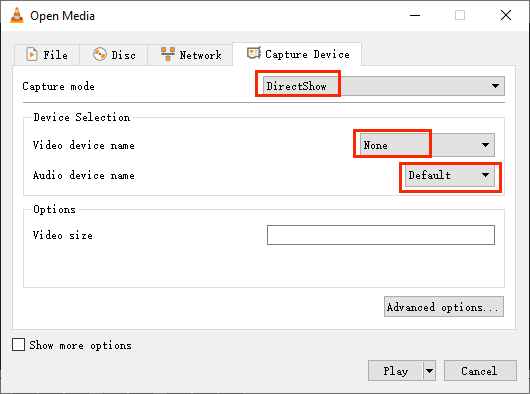Click the 'Video device name' label

click(84, 145)
